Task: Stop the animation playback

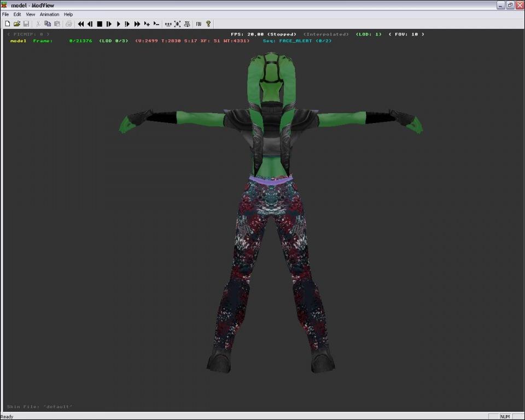Action: 100,24
